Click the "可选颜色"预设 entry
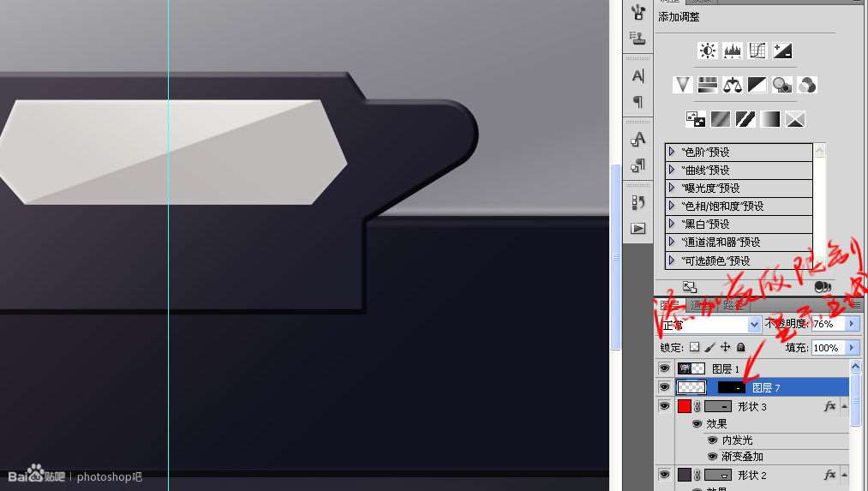The width and height of the screenshot is (868, 491). (x=739, y=260)
